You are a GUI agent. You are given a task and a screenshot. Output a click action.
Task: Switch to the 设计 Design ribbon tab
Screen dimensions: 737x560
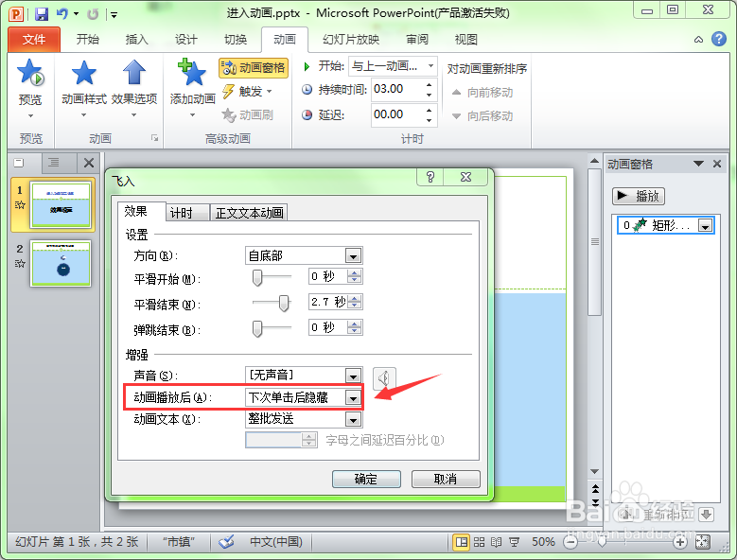(x=186, y=40)
